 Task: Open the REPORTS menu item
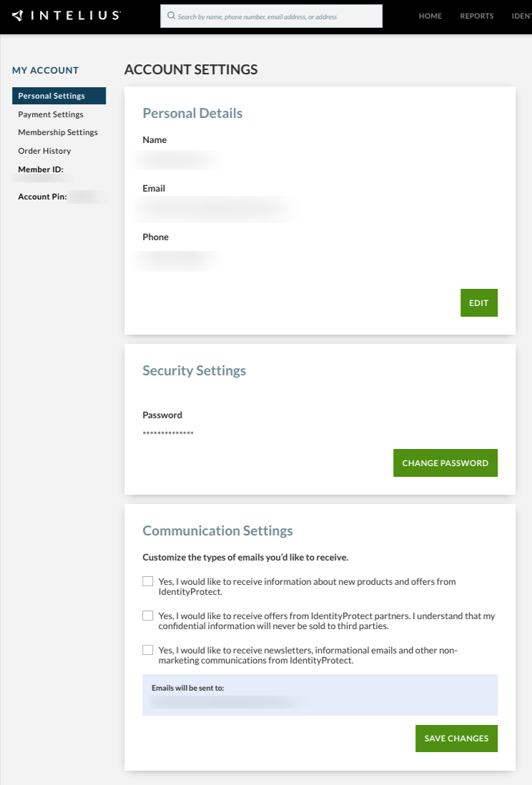pos(476,15)
